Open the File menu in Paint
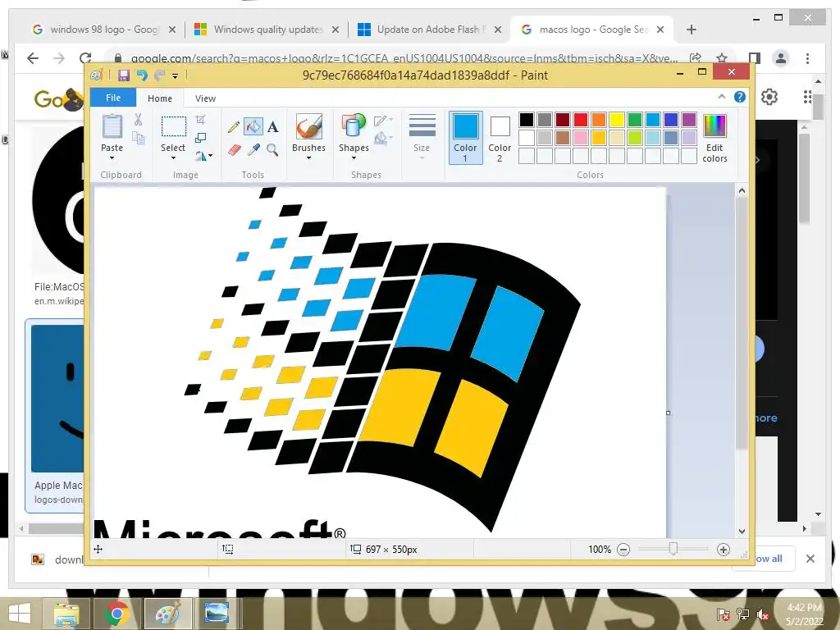 [113, 98]
